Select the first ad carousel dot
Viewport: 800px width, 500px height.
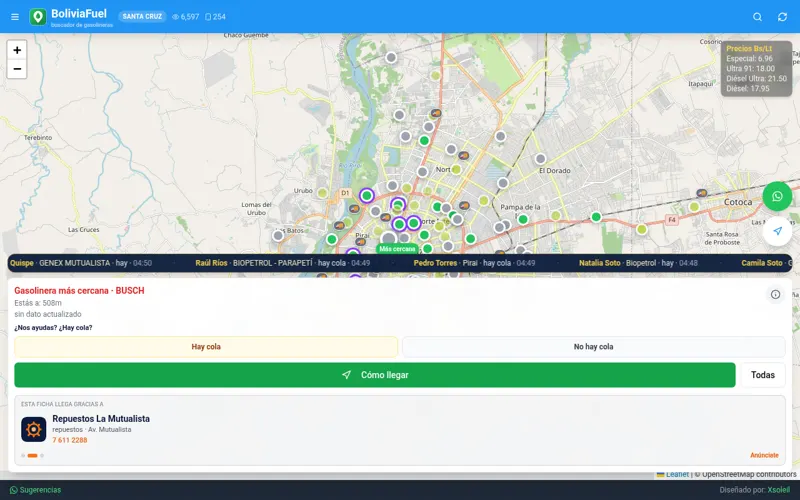pyautogui.click(x=23, y=456)
